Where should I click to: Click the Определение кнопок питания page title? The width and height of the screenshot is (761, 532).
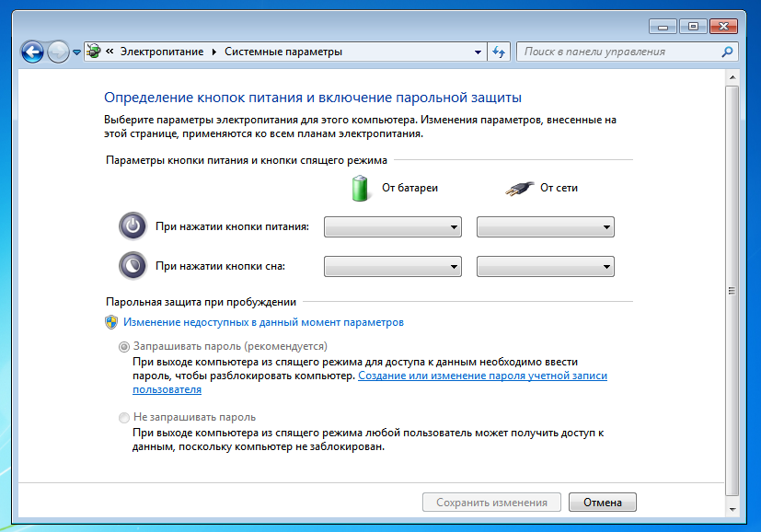coord(313,98)
